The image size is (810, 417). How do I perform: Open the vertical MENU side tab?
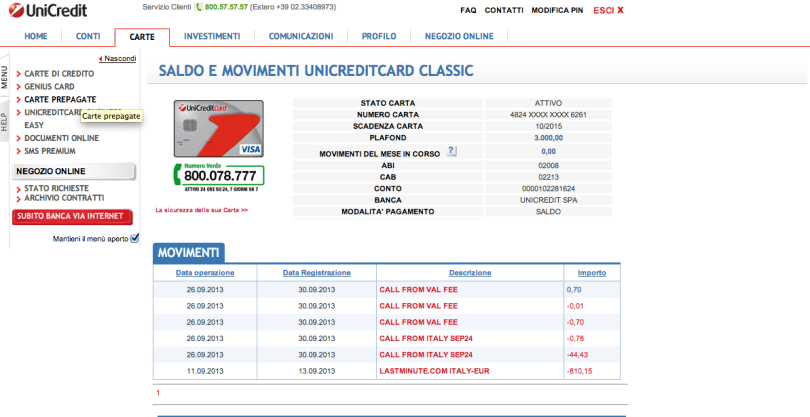tap(5, 80)
